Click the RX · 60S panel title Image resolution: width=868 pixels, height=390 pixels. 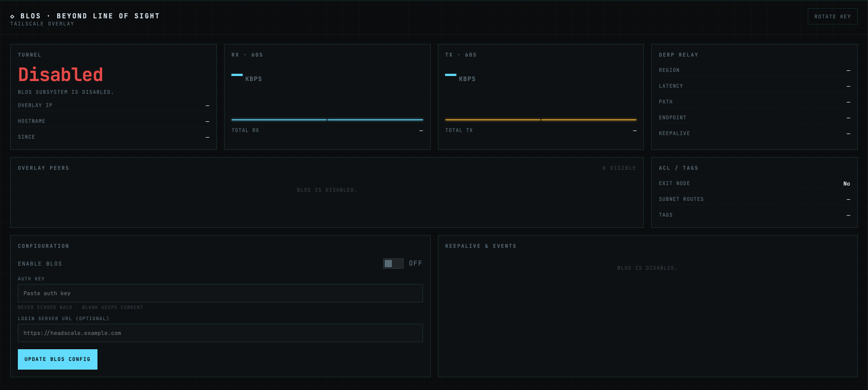pyautogui.click(x=247, y=55)
